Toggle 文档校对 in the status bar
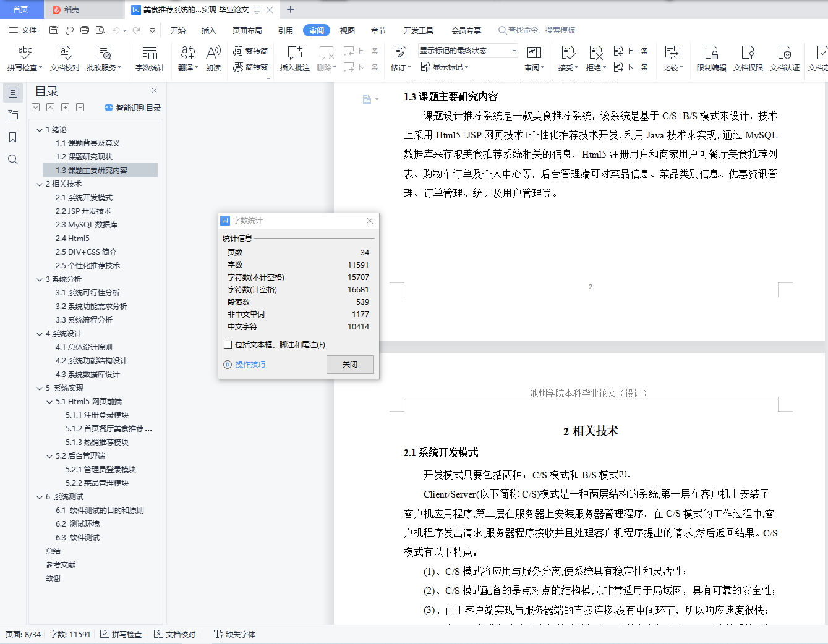828x644 pixels. (x=175, y=634)
